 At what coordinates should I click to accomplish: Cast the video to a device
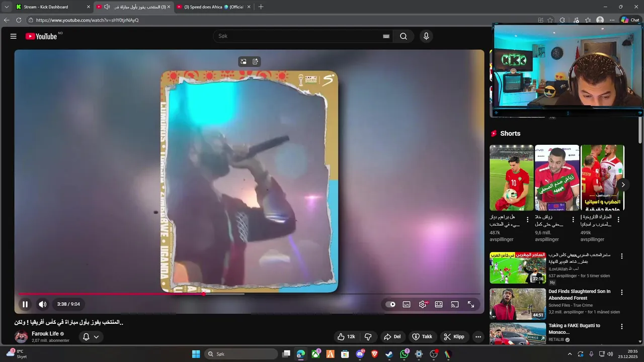(x=455, y=304)
